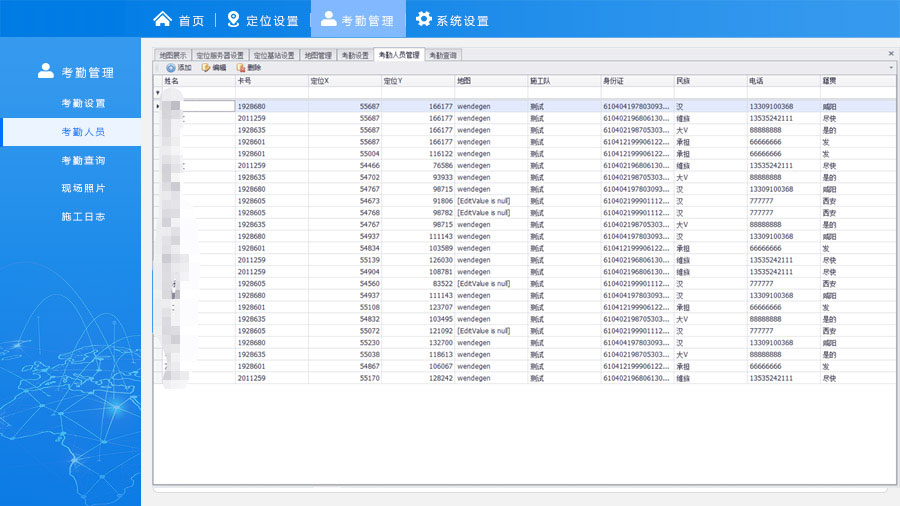The height and width of the screenshot is (506, 900).
Task: Click the 首页 home icon
Action: point(162,19)
